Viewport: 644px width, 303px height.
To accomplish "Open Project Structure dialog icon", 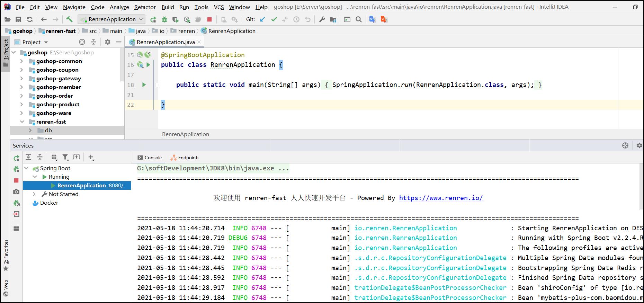I will [x=333, y=19].
